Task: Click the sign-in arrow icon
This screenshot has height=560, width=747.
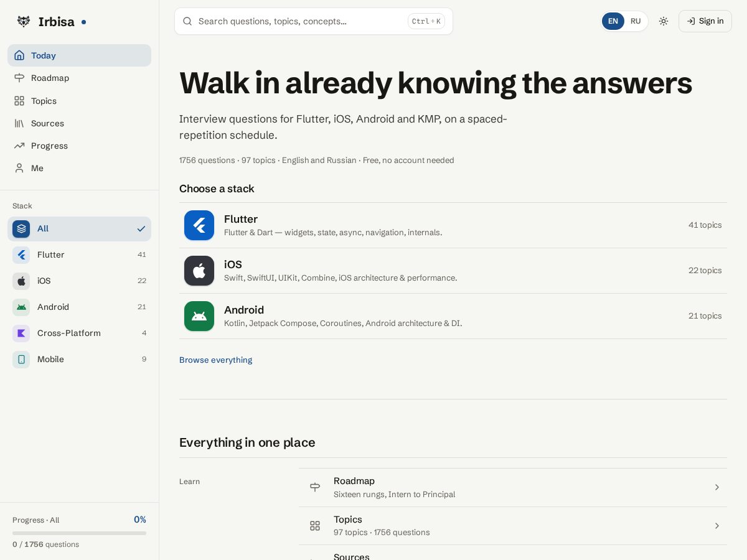Action: coord(691,21)
